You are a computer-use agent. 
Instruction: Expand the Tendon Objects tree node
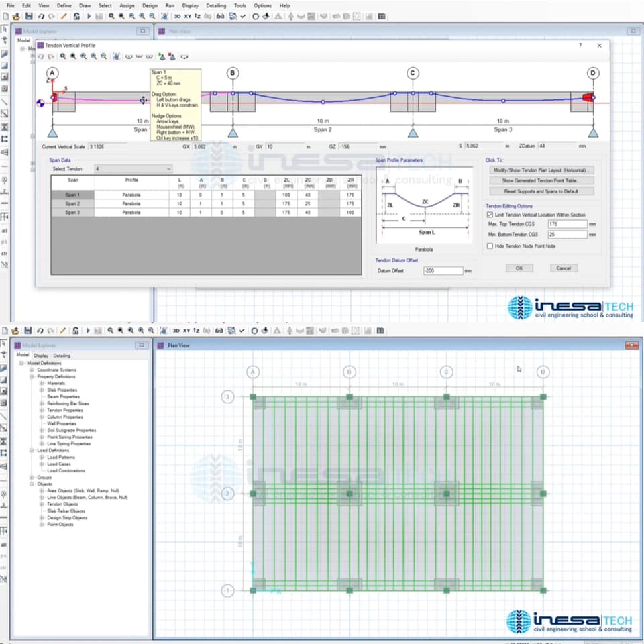click(x=42, y=504)
